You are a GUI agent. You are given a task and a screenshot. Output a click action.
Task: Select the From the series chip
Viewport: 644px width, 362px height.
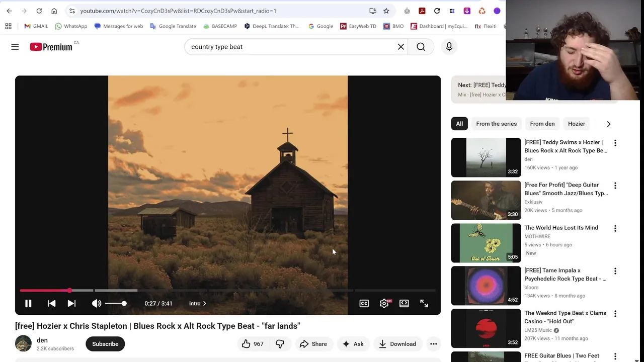click(497, 124)
